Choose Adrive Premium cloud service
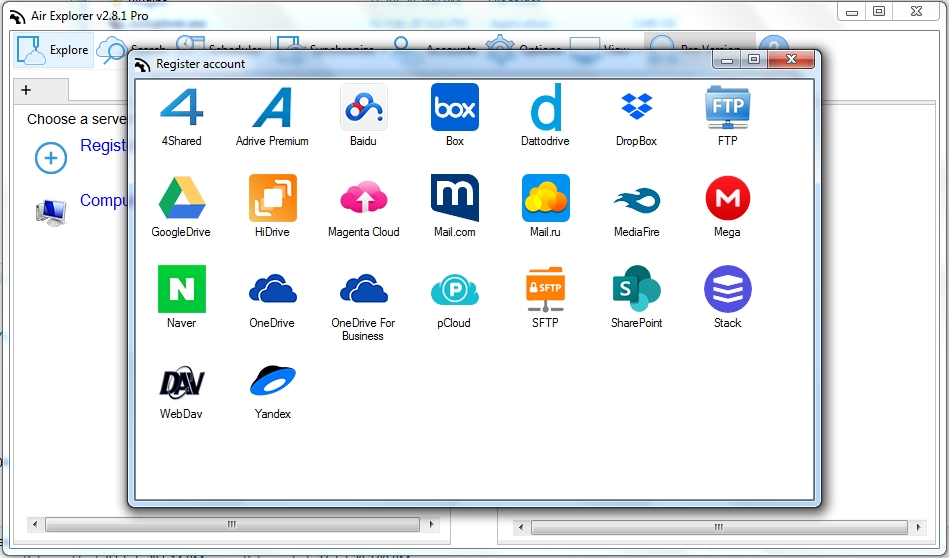Viewport: 949px width, 558px height. click(272, 107)
